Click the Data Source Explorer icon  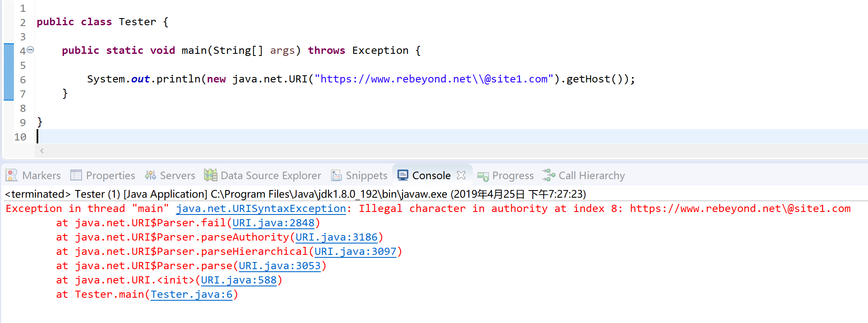point(210,175)
